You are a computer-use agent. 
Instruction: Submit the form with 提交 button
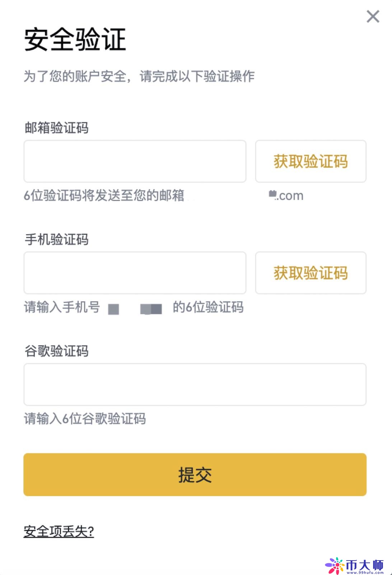195,475
